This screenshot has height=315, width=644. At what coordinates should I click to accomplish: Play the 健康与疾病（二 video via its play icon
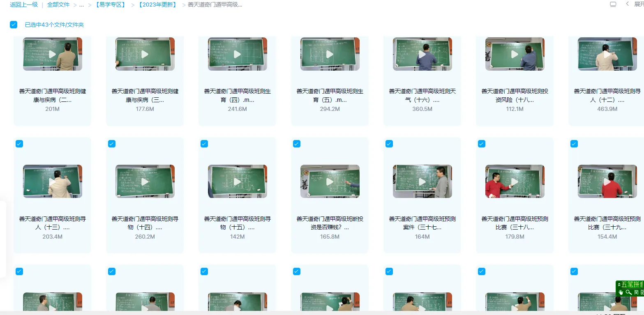[52, 54]
